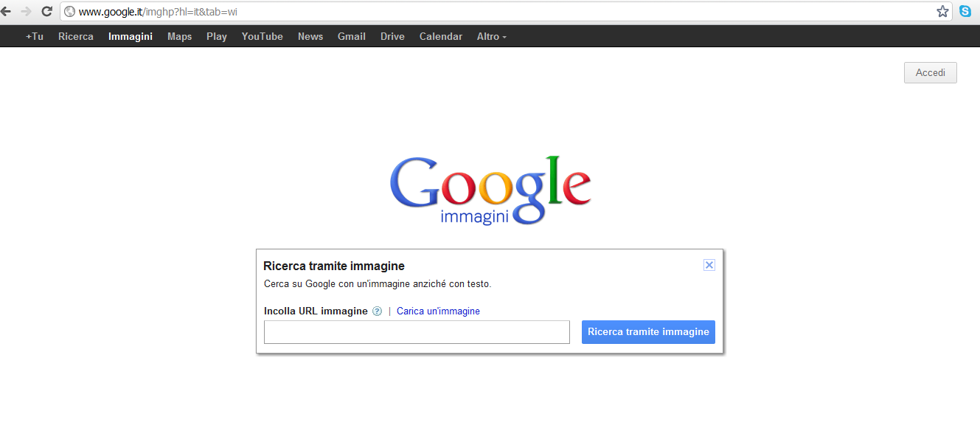Close the Ricerca tramite immagine dialog
Viewport: 980px width, 448px height.
[x=709, y=265]
